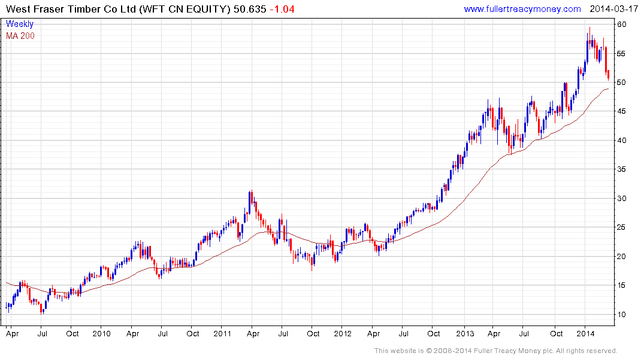Click the date '2014-03-17'

(x=613, y=9)
